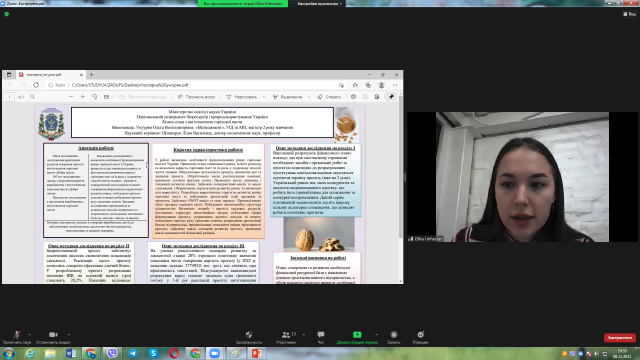Click Read aloud (Прочесть вслух)

coord(196,97)
